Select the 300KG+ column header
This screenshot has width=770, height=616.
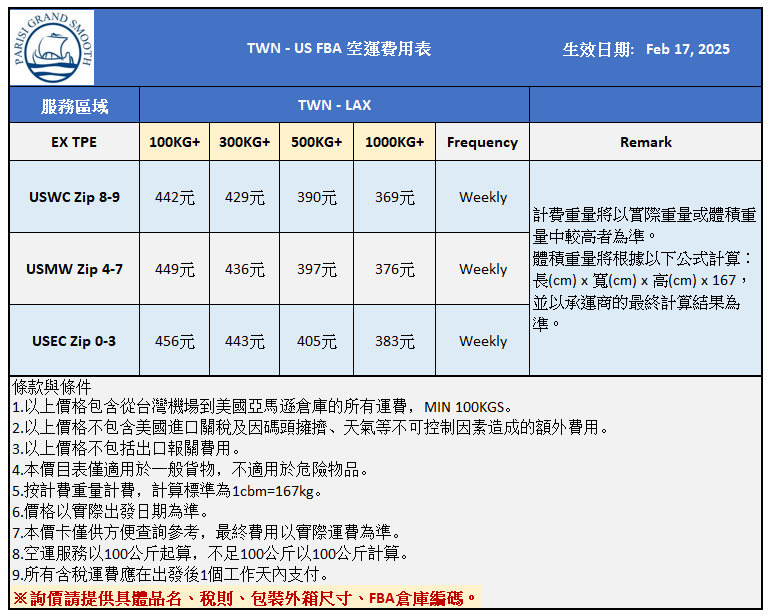click(244, 142)
